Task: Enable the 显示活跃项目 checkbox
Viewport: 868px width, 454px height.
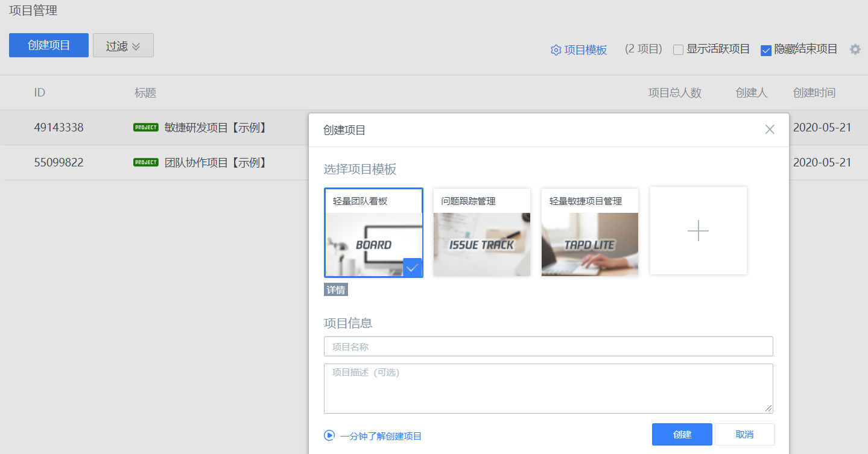Action: point(678,50)
